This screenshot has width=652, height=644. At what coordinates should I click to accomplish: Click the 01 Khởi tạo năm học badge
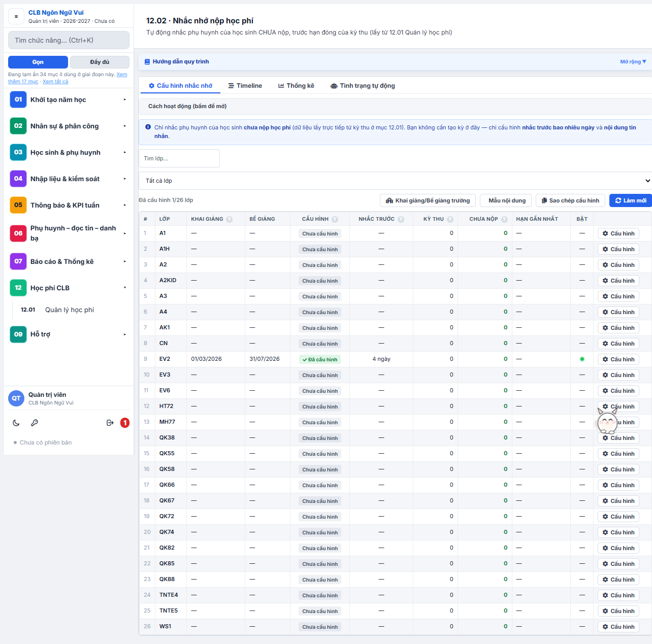point(18,99)
